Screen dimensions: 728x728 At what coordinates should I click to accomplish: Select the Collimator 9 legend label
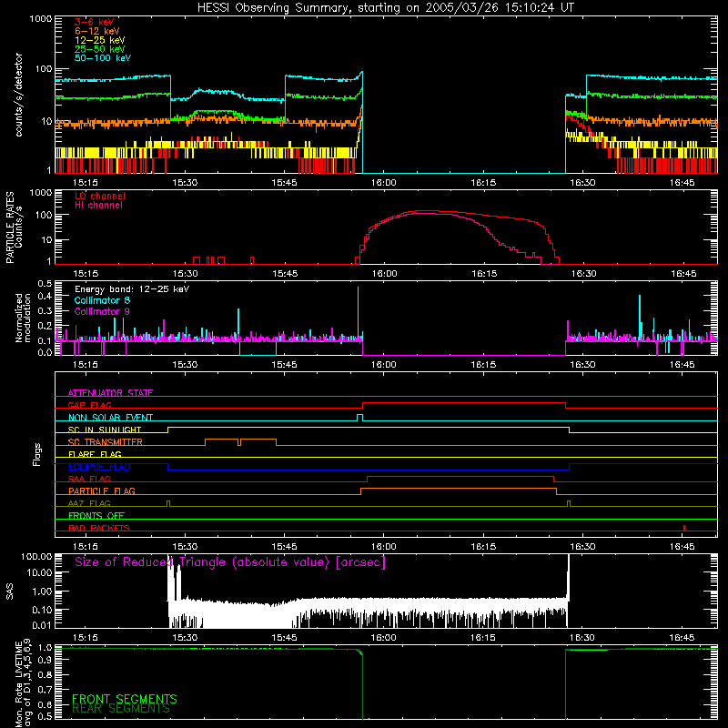(x=102, y=311)
